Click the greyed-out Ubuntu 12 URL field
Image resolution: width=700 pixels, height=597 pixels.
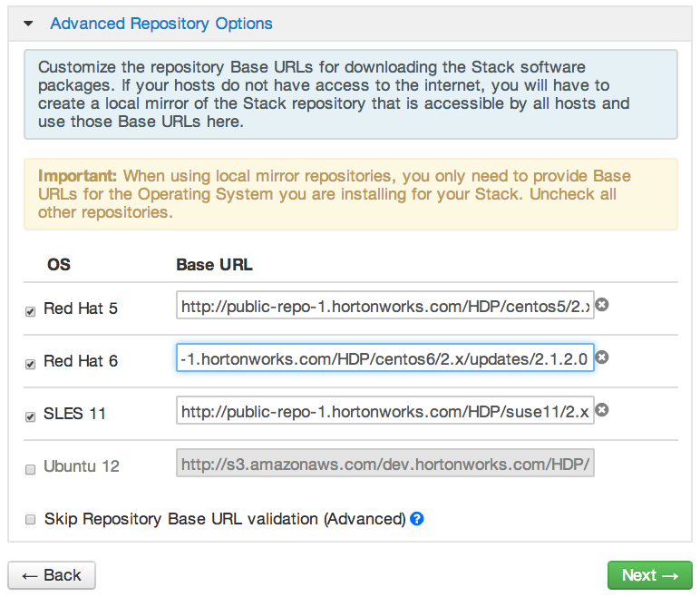click(x=385, y=464)
